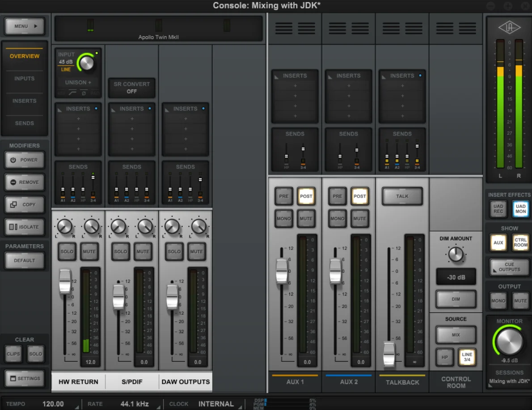Toggle SOLO on HW RETURN channel
The image size is (532, 410).
[67, 251]
